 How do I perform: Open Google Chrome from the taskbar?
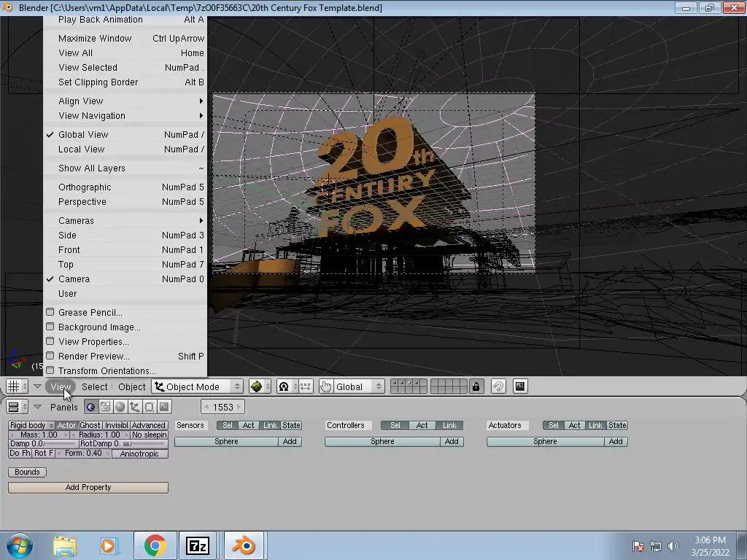[x=155, y=545]
